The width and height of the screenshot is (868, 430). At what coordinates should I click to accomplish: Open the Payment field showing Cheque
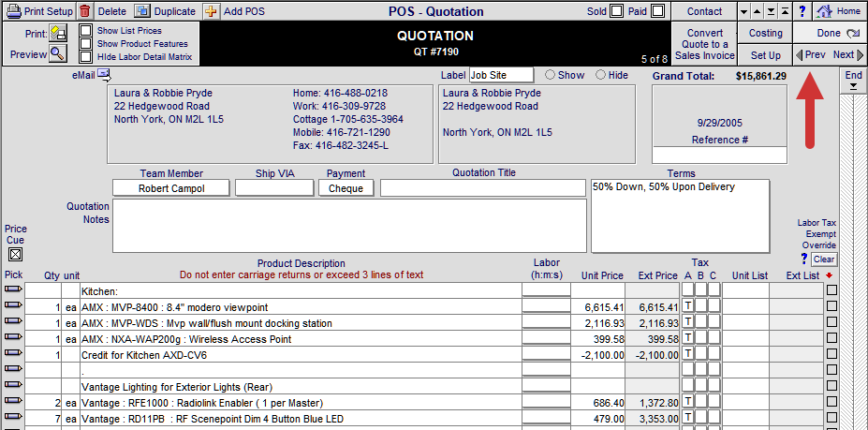coord(346,188)
